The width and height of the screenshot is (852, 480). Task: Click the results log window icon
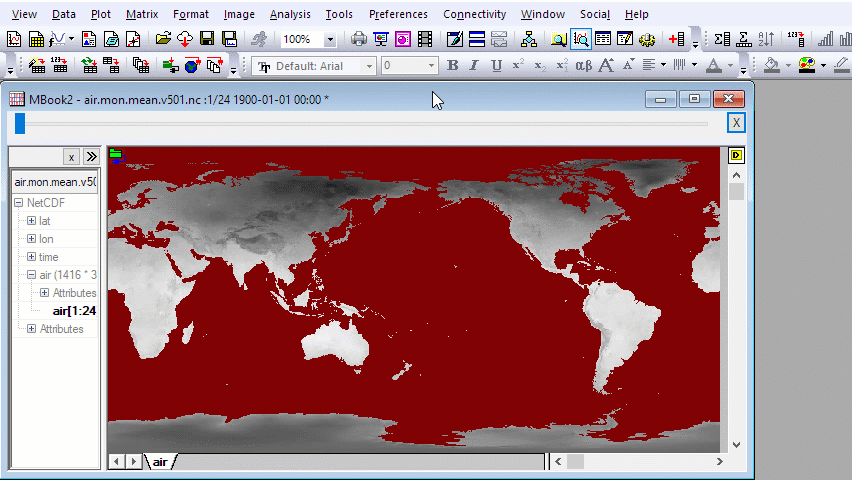(x=603, y=39)
